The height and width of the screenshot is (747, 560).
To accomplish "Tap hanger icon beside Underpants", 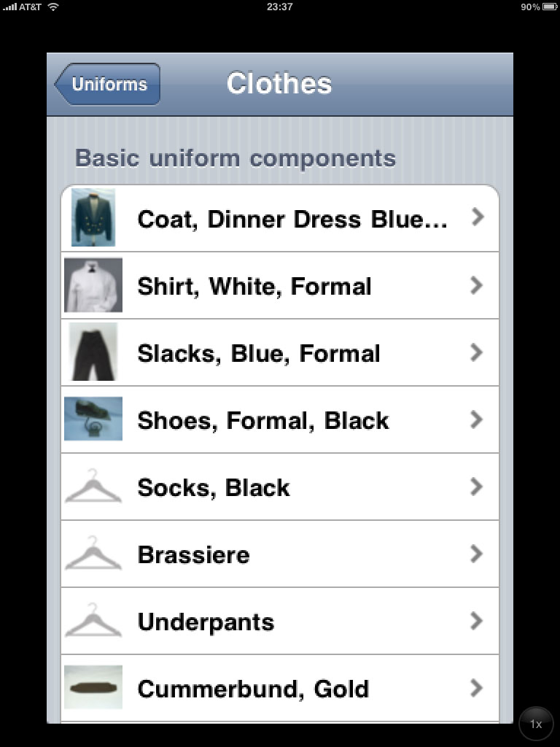I will [x=93, y=621].
